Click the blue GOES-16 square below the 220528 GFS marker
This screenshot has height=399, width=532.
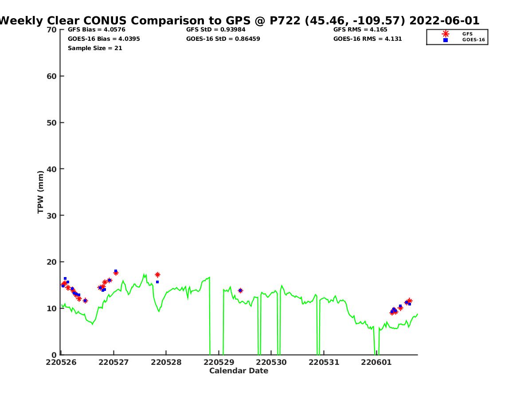tap(157, 282)
